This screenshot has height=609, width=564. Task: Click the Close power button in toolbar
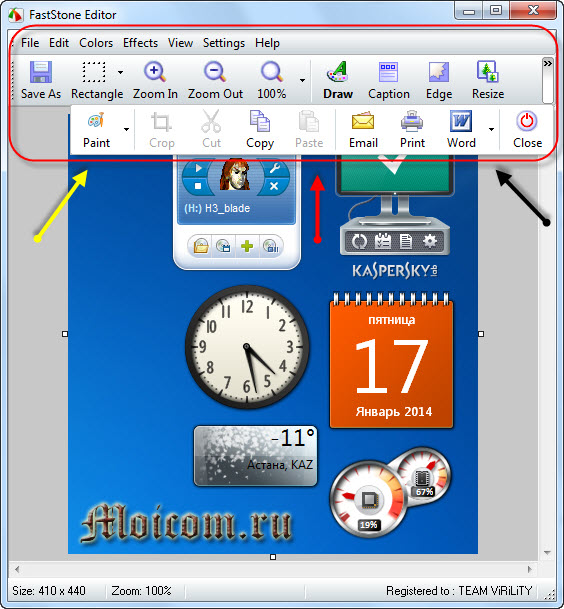[x=527, y=130]
